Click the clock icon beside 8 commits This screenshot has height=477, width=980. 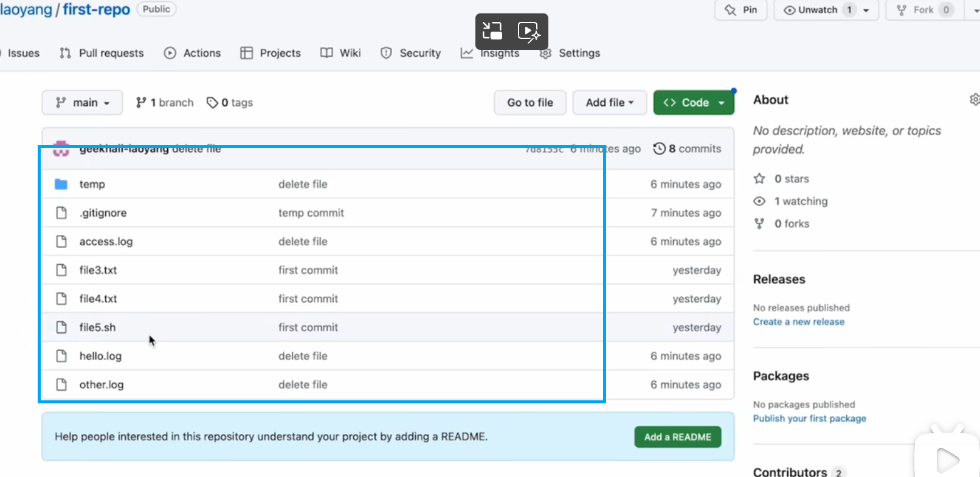pos(659,148)
